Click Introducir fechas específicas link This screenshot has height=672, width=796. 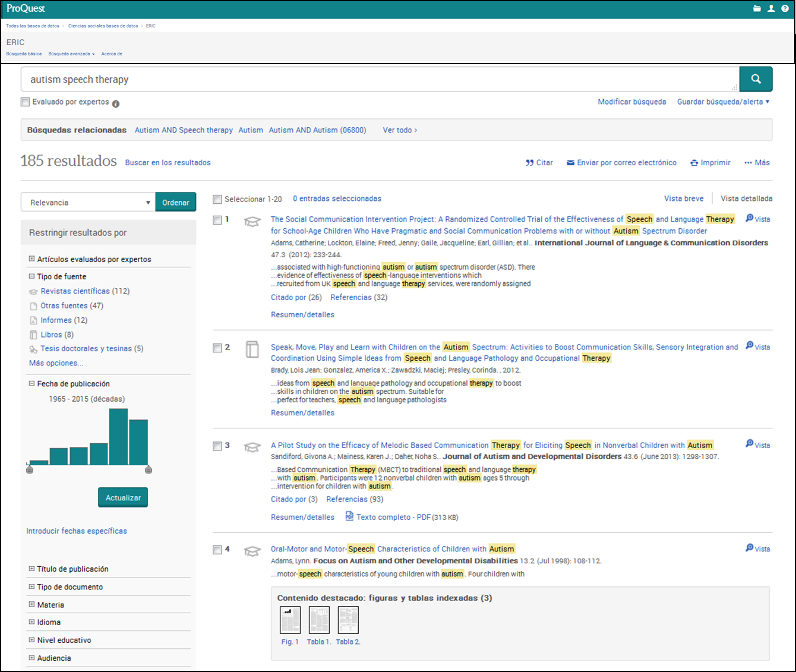pyautogui.click(x=77, y=531)
